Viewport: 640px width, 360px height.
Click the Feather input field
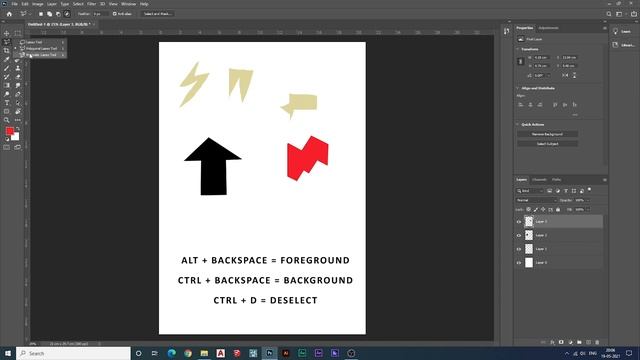pos(100,14)
